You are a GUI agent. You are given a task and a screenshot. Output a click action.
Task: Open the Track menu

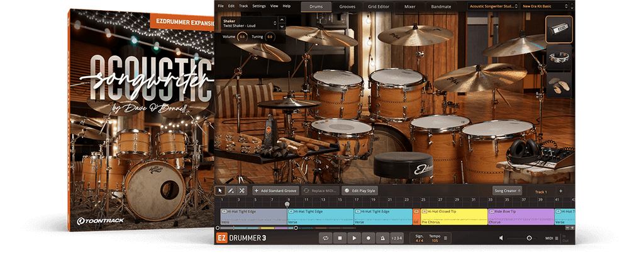click(243, 6)
